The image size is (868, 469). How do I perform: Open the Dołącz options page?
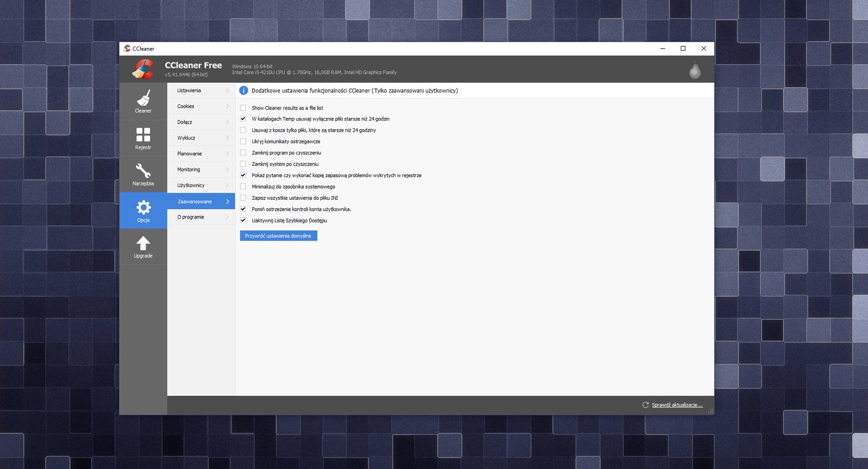tap(201, 122)
